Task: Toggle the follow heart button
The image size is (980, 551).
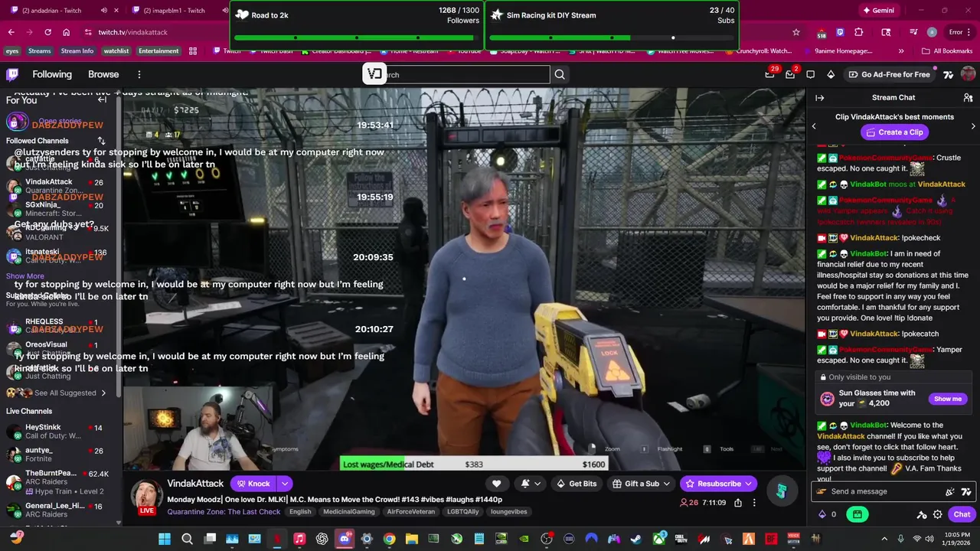Action: click(496, 484)
